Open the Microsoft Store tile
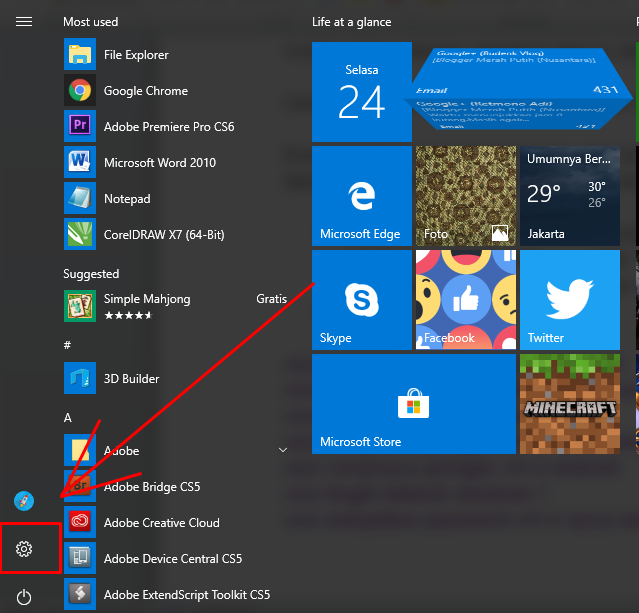Image resolution: width=639 pixels, height=613 pixels. tap(414, 404)
